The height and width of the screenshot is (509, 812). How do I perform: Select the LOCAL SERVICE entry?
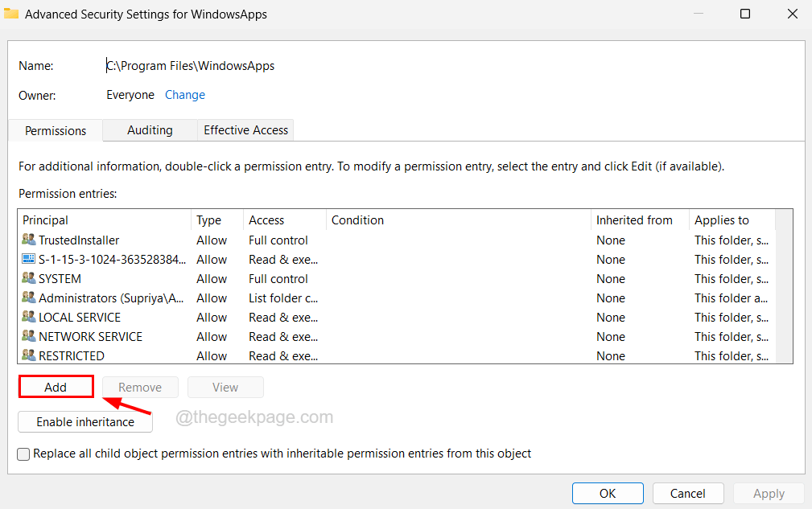point(397,317)
